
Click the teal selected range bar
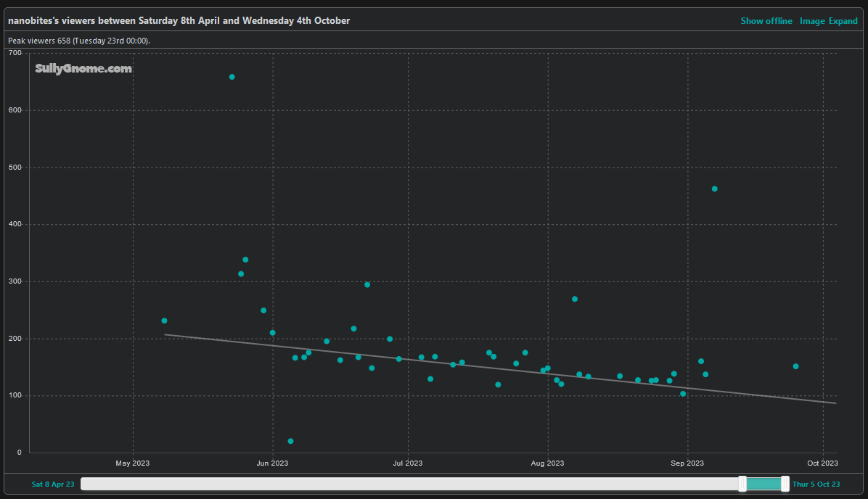[x=764, y=484]
